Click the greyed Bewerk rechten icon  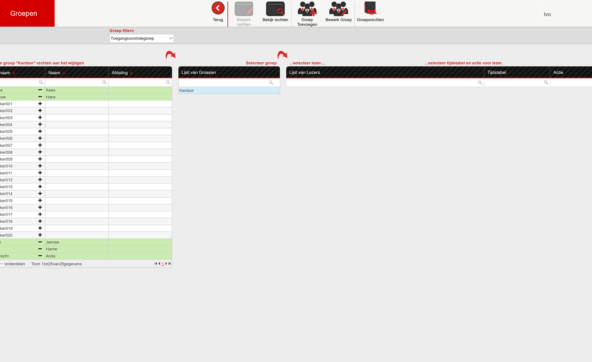(x=244, y=9)
